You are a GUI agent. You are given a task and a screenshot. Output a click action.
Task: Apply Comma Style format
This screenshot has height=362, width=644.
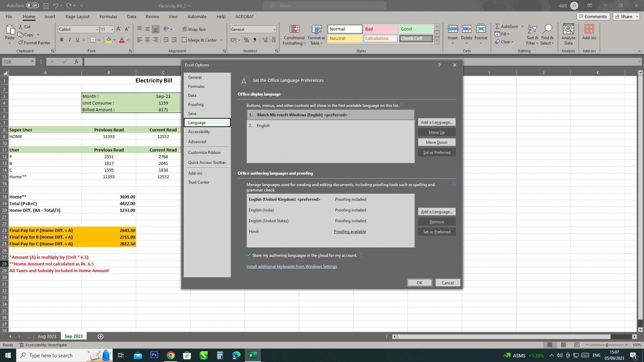pyautogui.click(x=255, y=40)
